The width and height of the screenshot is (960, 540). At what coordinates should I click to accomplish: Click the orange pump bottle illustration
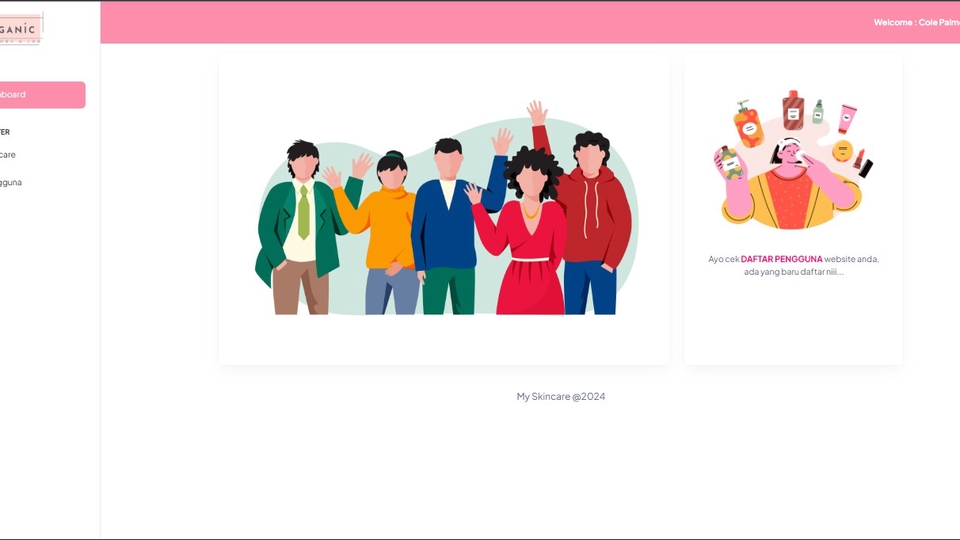747,124
